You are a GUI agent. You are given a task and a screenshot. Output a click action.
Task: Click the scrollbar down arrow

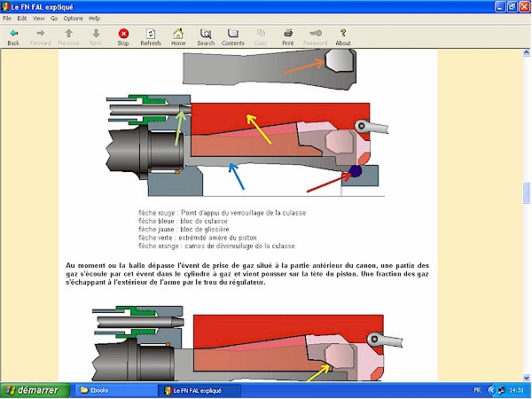pyautogui.click(x=526, y=378)
